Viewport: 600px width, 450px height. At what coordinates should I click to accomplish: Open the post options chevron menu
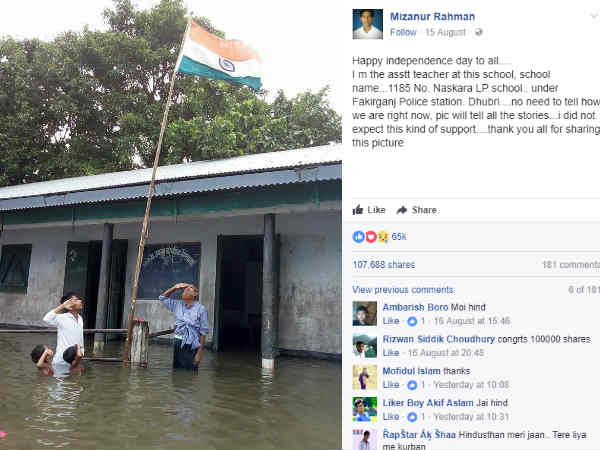point(594,16)
